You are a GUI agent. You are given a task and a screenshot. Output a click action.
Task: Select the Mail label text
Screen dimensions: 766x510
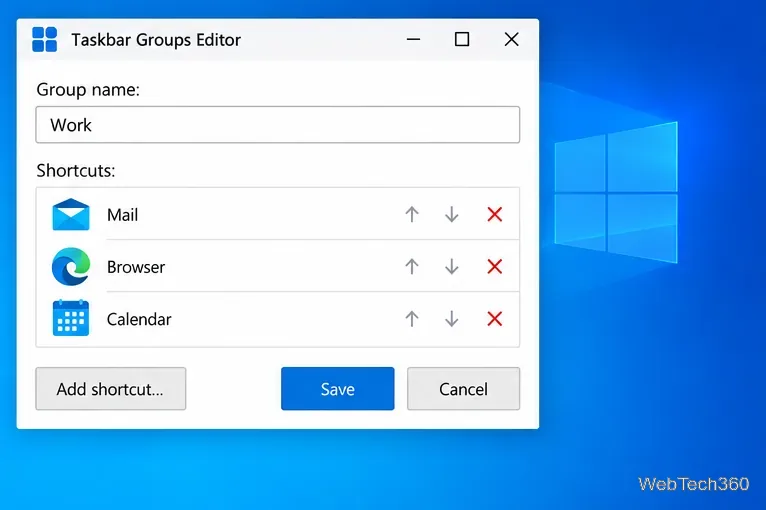[123, 215]
